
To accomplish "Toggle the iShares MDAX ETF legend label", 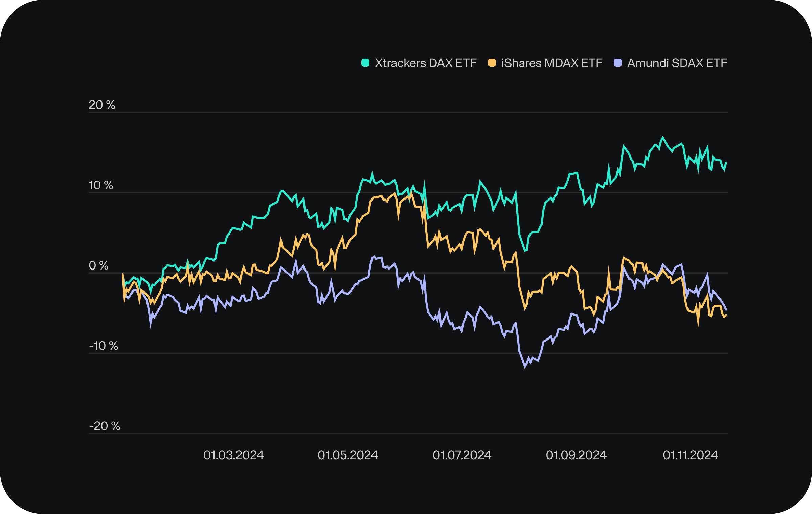I will coord(552,63).
